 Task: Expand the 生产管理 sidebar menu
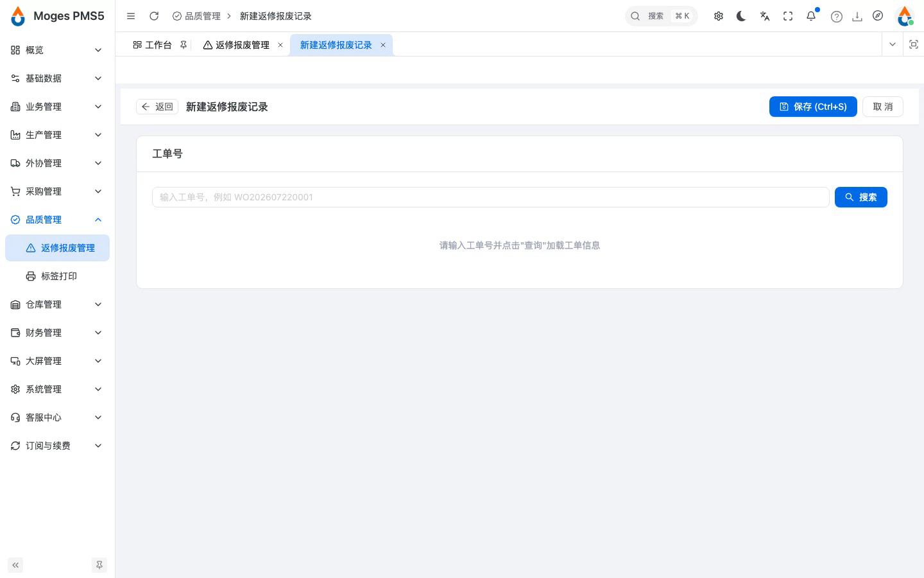[57, 135]
